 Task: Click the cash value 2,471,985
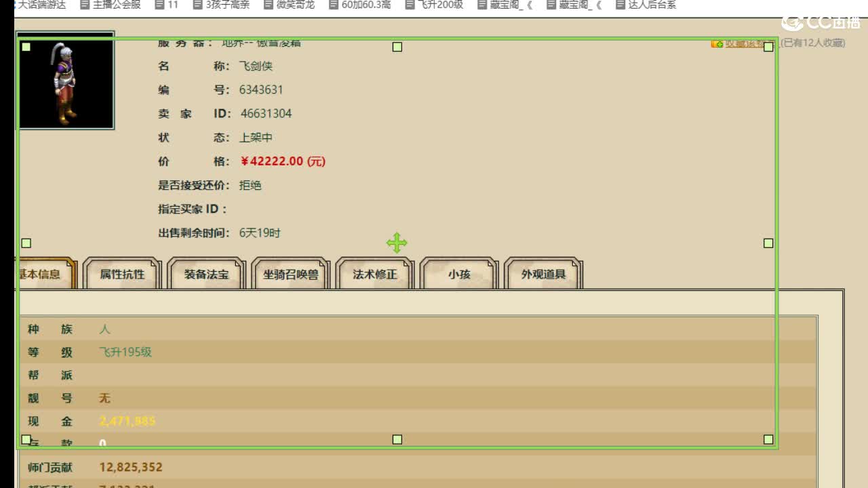coord(127,422)
